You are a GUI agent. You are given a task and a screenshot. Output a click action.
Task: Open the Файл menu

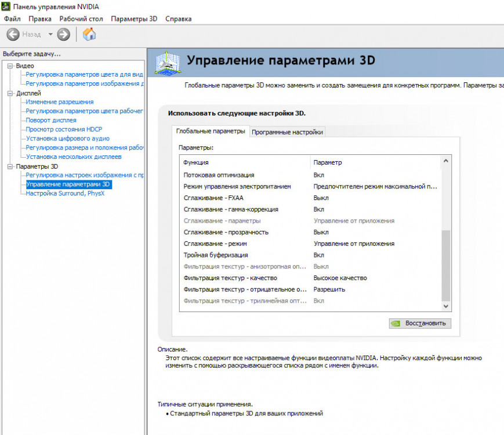pos(12,19)
